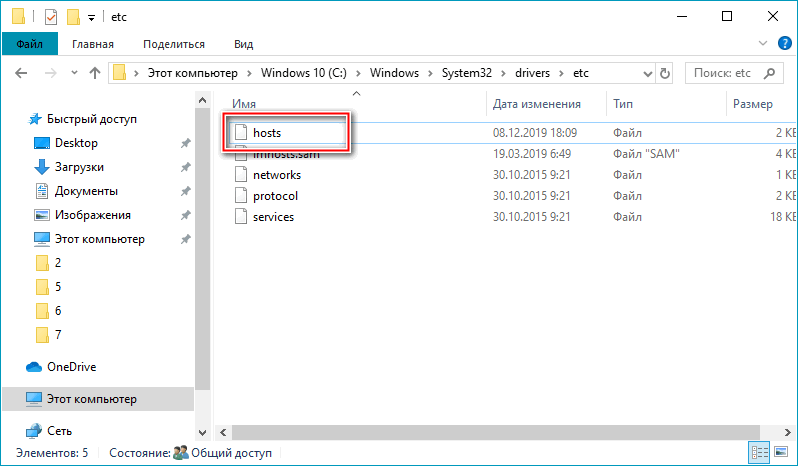Open folder 7 in navigation pane
798x466 pixels.
pyautogui.click(x=58, y=334)
